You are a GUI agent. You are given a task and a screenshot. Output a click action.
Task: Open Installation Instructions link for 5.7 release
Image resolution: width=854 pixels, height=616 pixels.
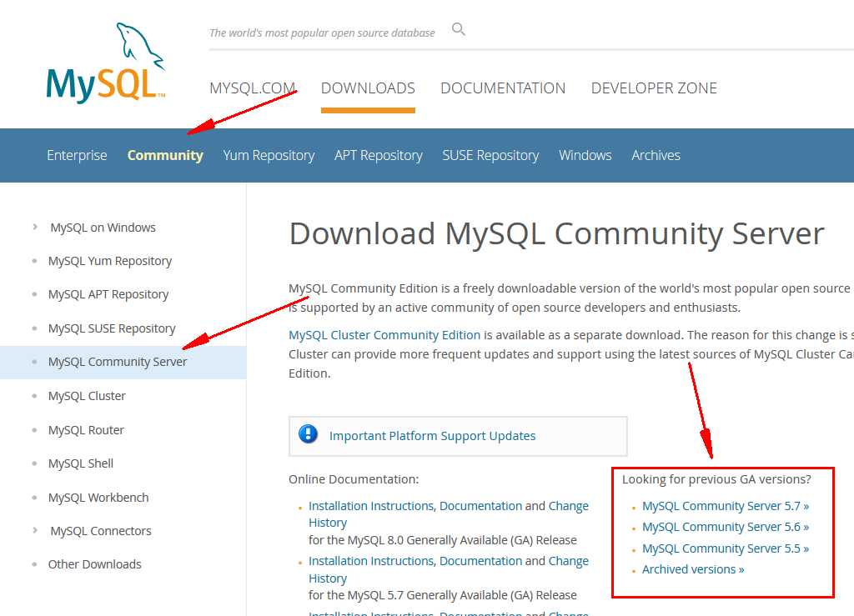(x=371, y=561)
